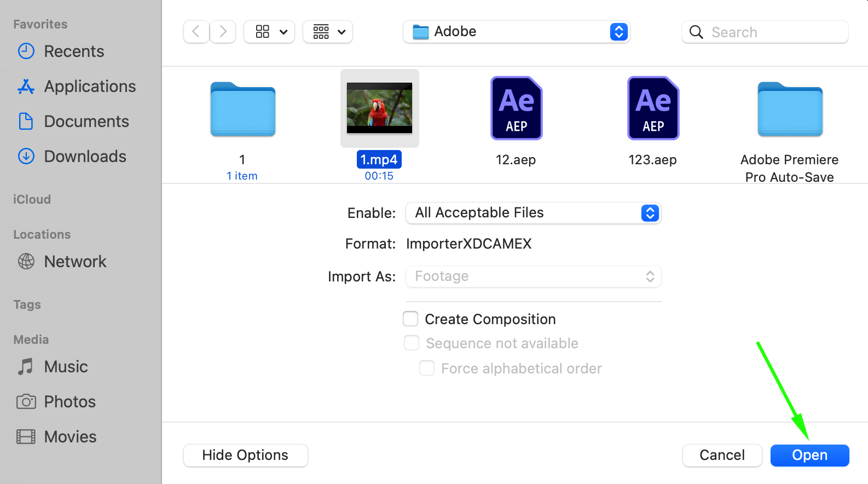Go forward with the right arrow button
868x484 pixels.
pyautogui.click(x=223, y=32)
